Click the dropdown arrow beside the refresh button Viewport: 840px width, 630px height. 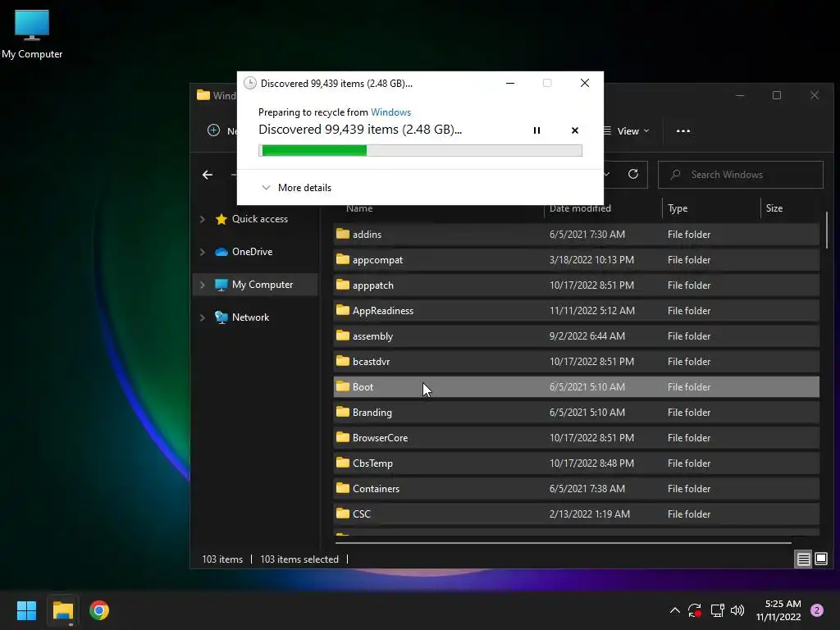(x=607, y=175)
